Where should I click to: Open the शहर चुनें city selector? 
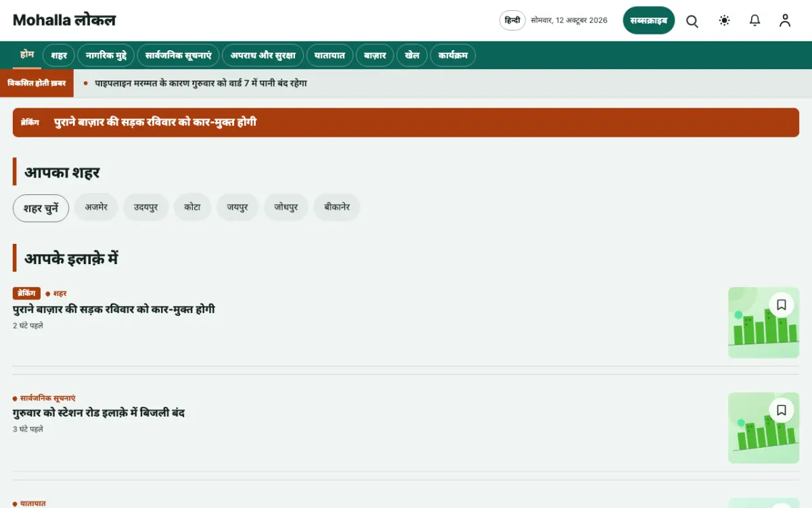click(41, 208)
